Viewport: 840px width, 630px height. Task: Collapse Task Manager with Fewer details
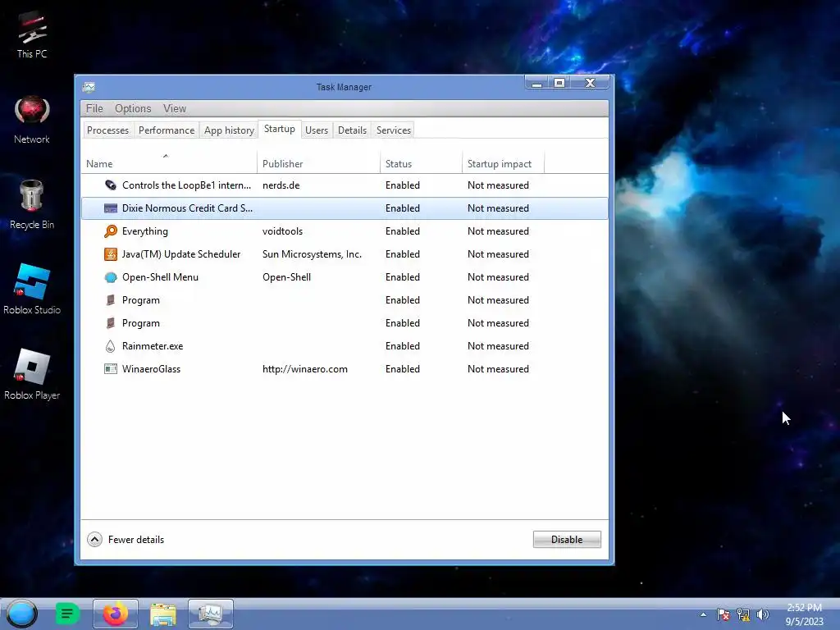click(126, 540)
